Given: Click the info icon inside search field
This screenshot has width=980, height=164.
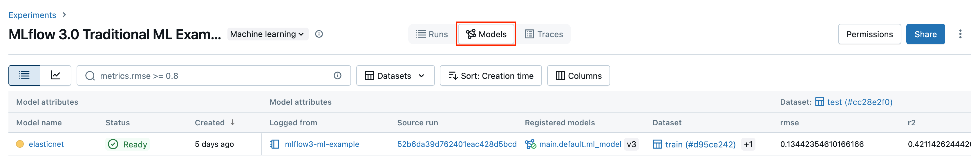Looking at the screenshot, I should [337, 76].
